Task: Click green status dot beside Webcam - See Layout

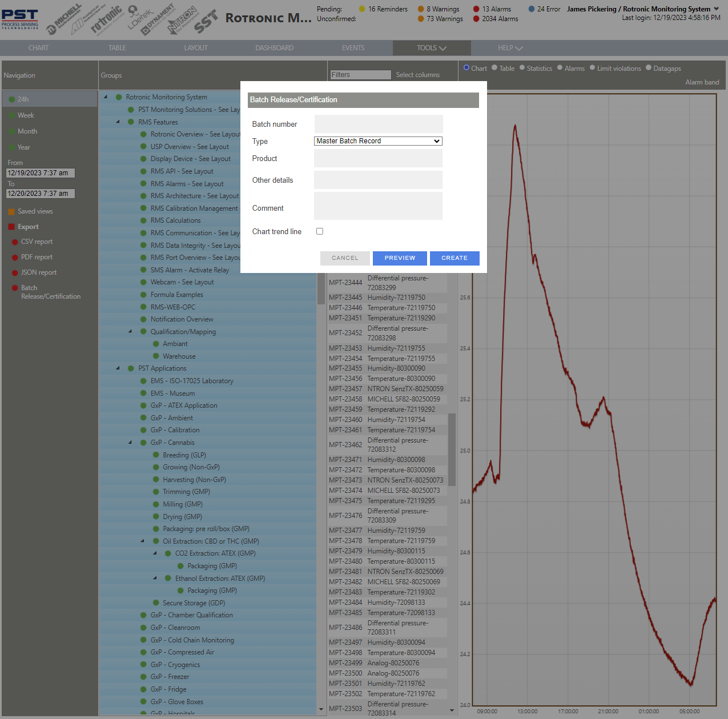Action: coord(144,282)
